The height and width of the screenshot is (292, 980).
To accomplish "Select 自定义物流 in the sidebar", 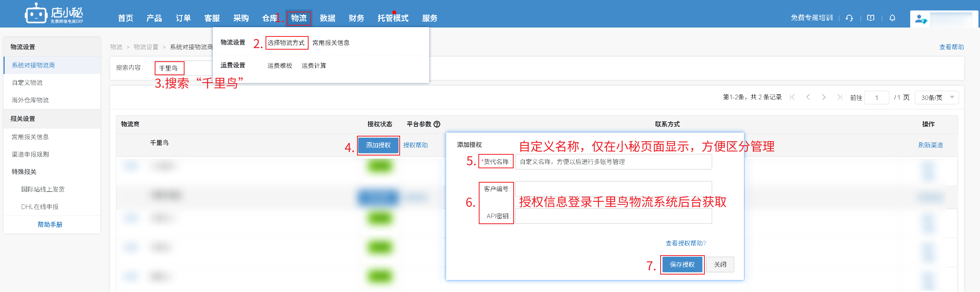I will (x=27, y=83).
